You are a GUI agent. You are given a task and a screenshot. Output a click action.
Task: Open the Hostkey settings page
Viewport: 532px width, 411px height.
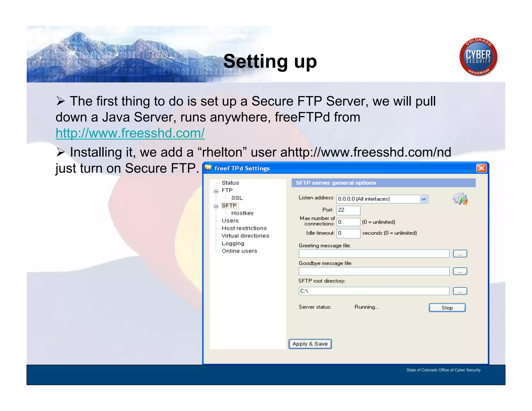coord(242,213)
